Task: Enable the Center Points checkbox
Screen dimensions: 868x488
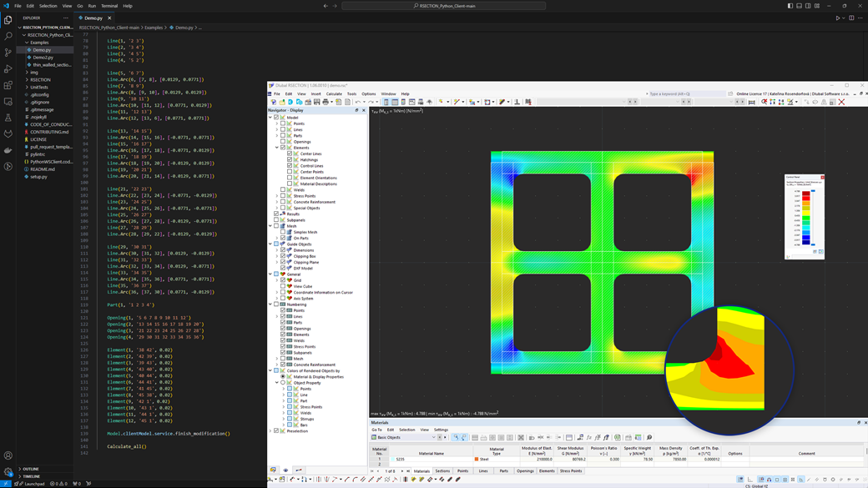Action: tap(290, 172)
